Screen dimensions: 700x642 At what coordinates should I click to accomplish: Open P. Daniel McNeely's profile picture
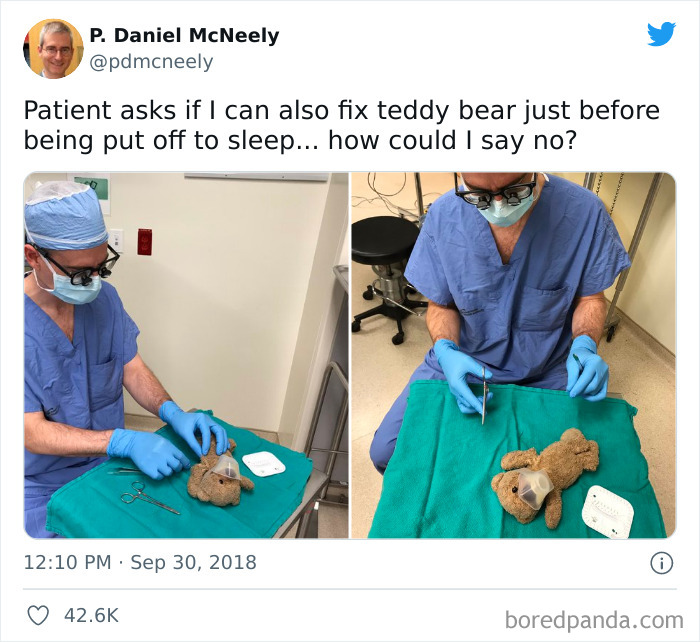53,49
